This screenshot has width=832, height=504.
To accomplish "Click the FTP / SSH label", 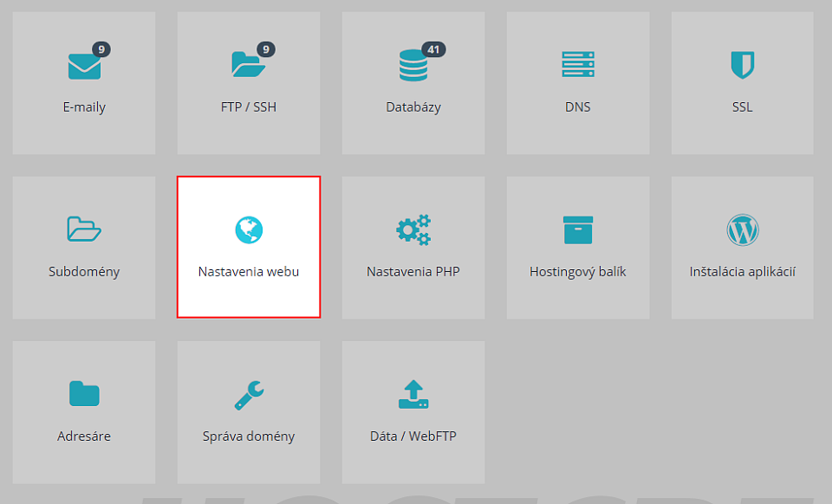I will (249, 107).
